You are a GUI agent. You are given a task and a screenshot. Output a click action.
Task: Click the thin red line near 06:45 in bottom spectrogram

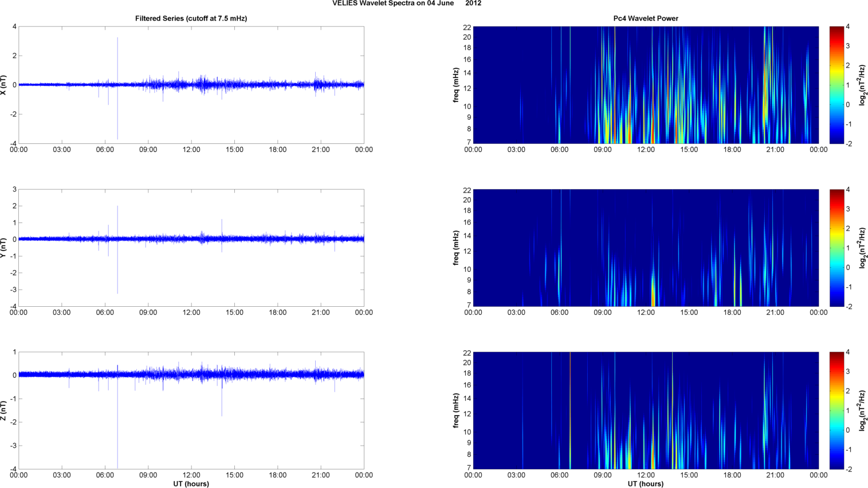[x=570, y=411]
